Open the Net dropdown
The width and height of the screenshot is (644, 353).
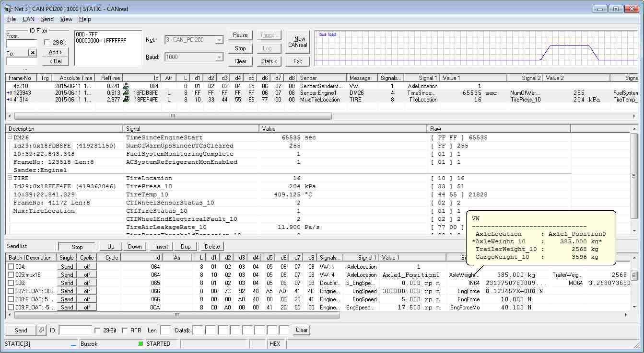(219, 40)
